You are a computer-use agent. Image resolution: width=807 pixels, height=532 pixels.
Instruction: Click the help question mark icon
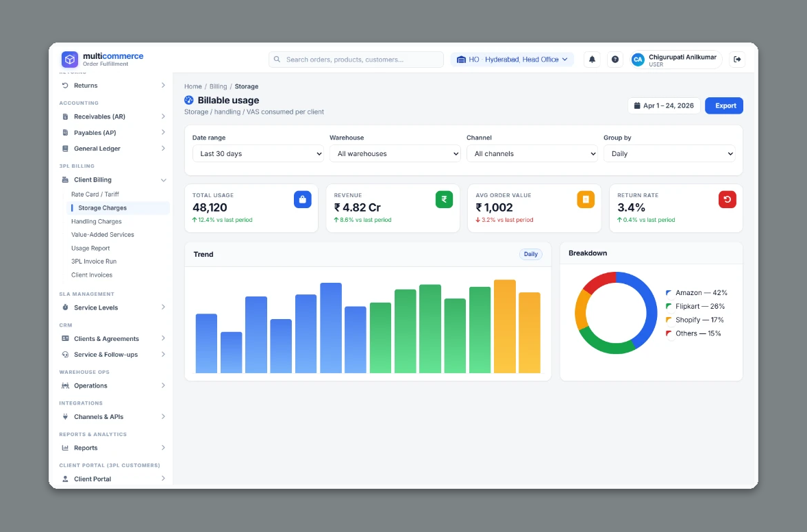click(615, 59)
